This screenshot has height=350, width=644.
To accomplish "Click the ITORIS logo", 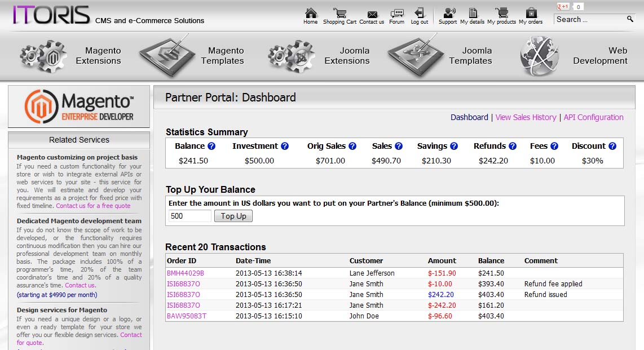I will [x=51, y=15].
